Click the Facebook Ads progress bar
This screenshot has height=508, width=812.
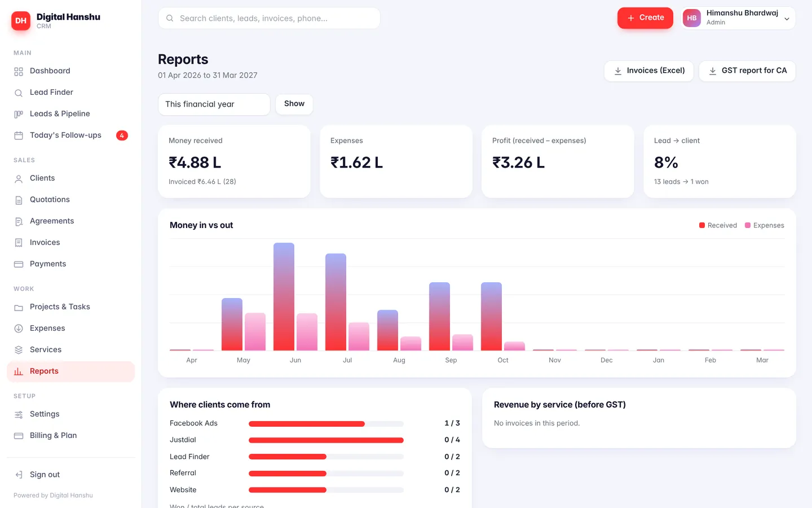coord(326,424)
